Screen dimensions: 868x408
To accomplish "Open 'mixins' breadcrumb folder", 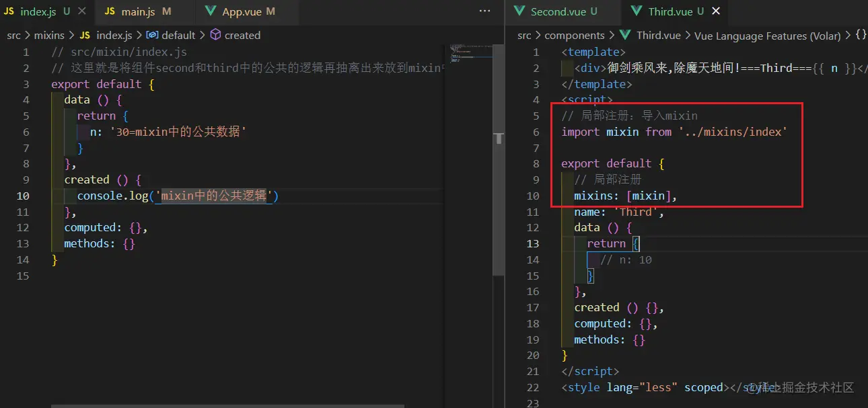I will click(x=49, y=35).
